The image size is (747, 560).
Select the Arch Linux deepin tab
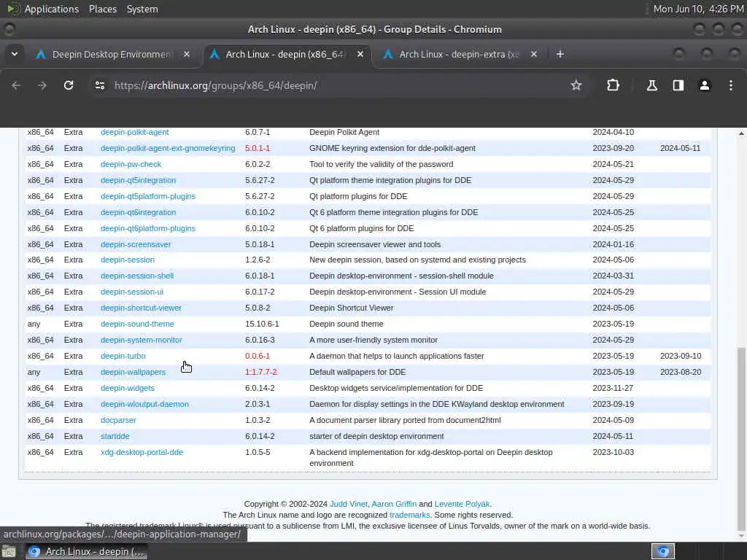[286, 54]
